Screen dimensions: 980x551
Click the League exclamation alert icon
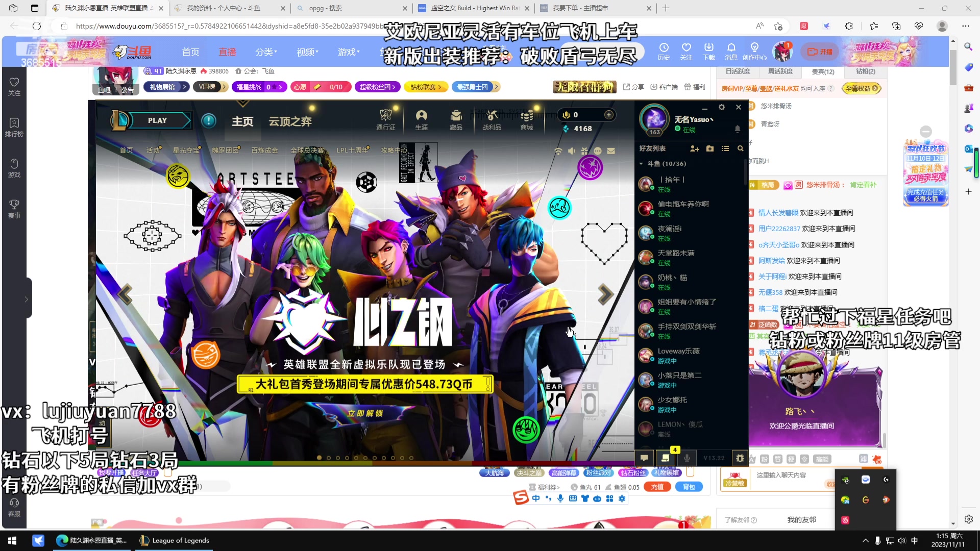point(209,121)
